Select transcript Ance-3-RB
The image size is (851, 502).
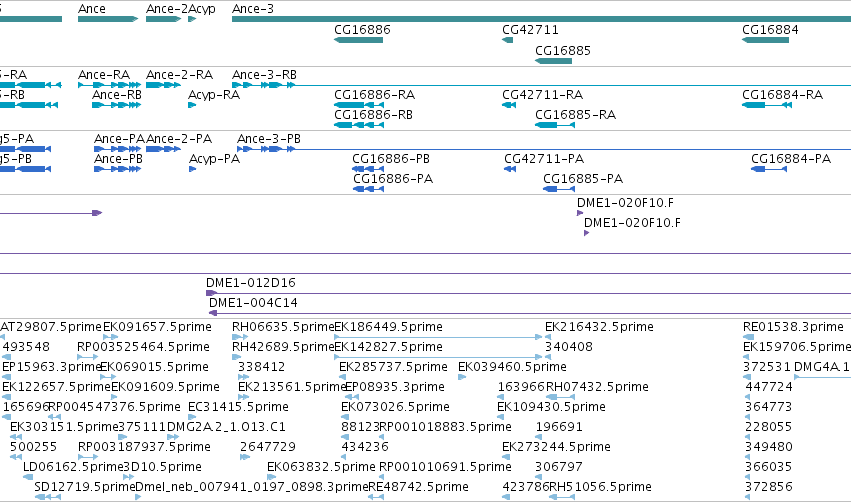click(x=541, y=85)
